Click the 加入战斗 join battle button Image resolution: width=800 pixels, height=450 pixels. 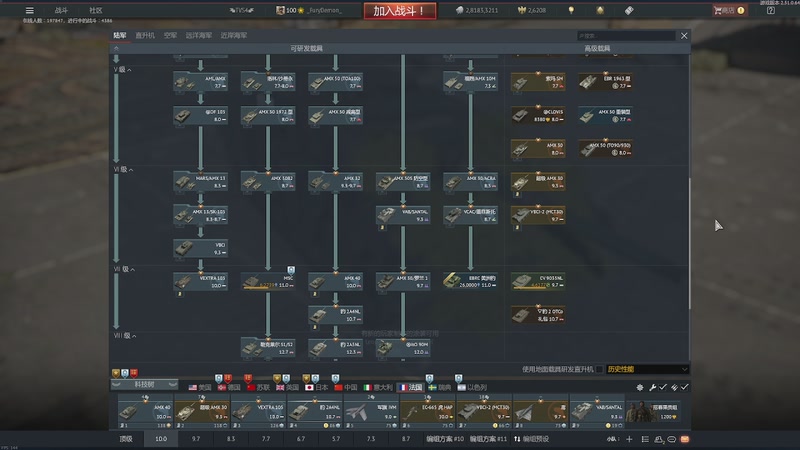coord(399,11)
